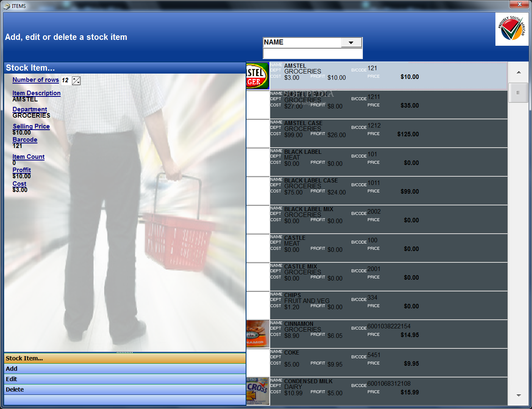The width and height of the screenshot is (532, 409).
Task: Click the Condensed Milk product thumbnail
Action: click(x=258, y=391)
